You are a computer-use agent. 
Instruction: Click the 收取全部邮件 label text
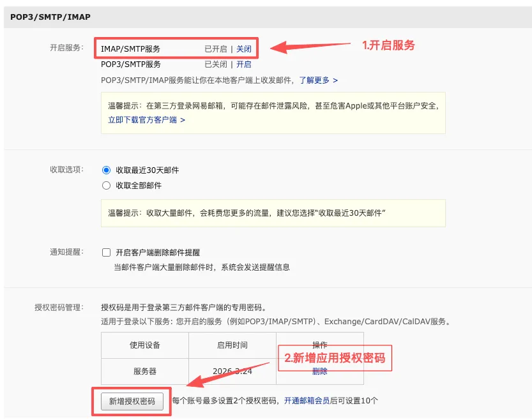point(139,186)
